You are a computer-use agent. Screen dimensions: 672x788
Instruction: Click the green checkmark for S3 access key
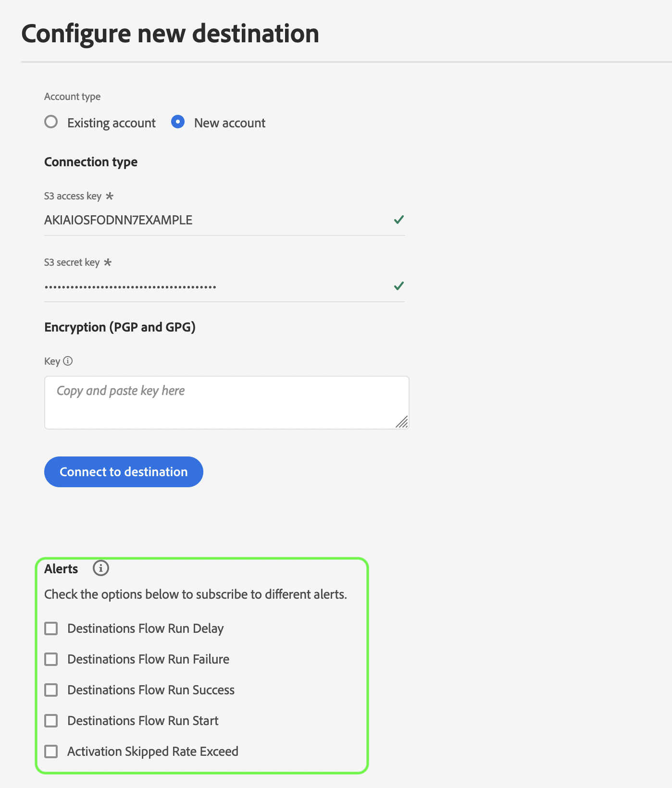(399, 220)
